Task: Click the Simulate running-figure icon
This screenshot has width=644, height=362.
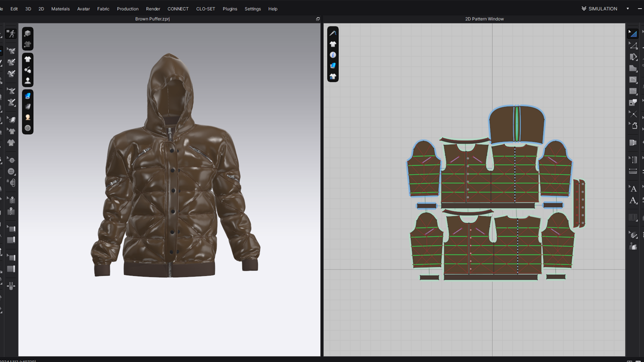Action: coord(11,33)
